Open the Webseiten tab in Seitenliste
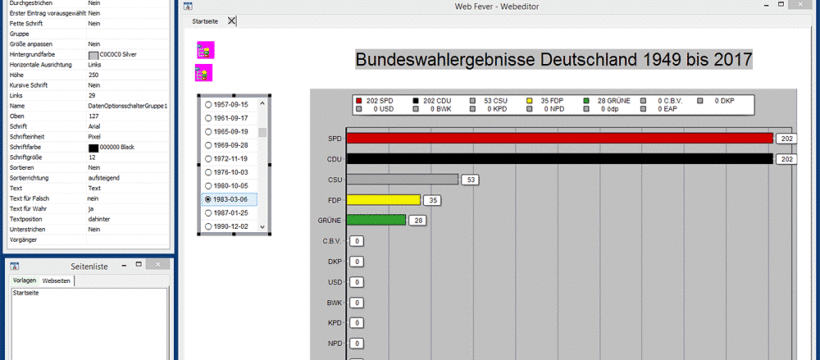This screenshot has width=820, height=360. 56,281
